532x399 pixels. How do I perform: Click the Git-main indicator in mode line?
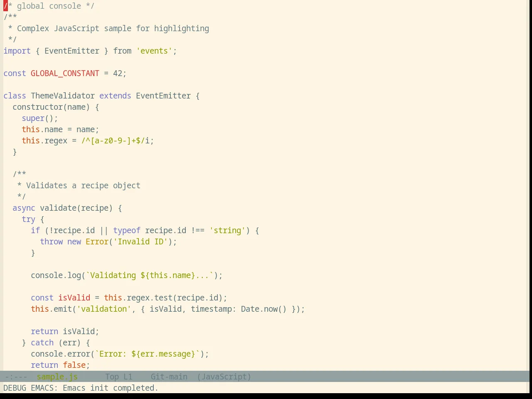pos(169,377)
